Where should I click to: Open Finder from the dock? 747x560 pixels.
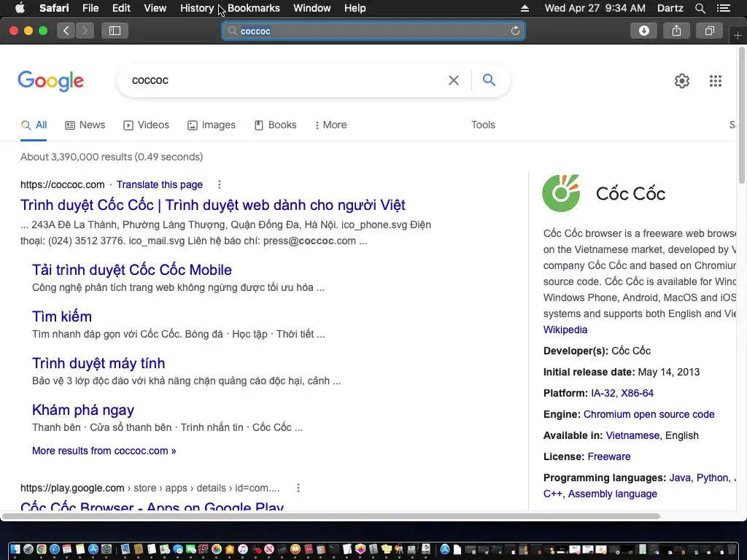click(x=15, y=549)
